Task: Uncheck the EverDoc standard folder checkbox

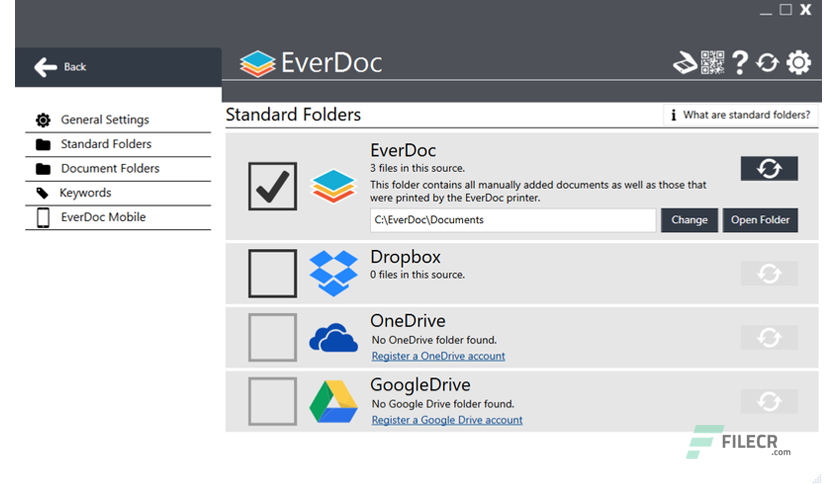Action: (x=272, y=186)
